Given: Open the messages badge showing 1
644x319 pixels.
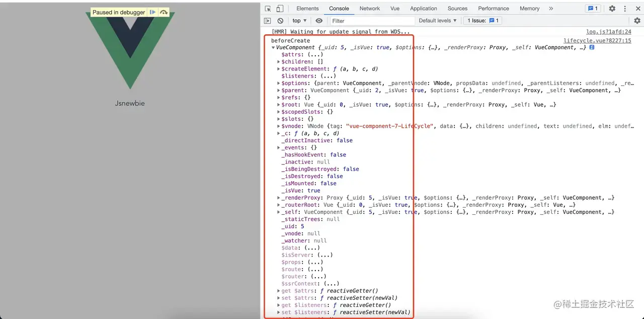Looking at the screenshot, I should tap(593, 9).
